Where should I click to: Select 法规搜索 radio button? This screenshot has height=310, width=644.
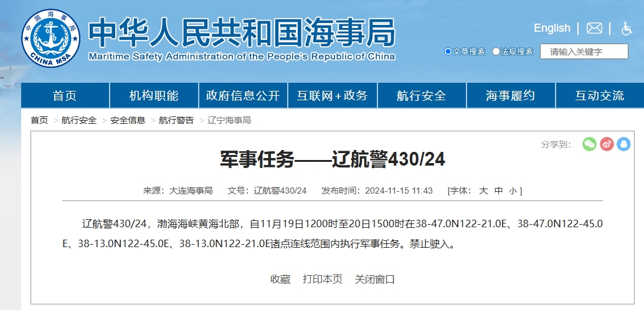pyautogui.click(x=496, y=51)
